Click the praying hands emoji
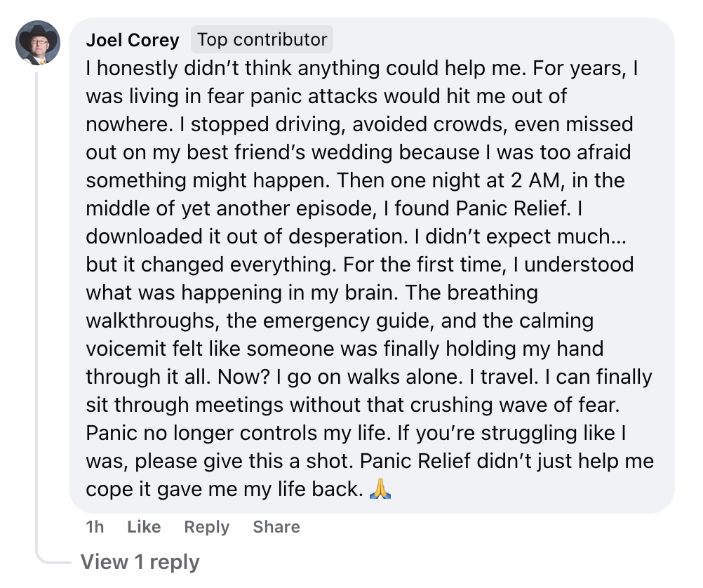 tap(380, 488)
